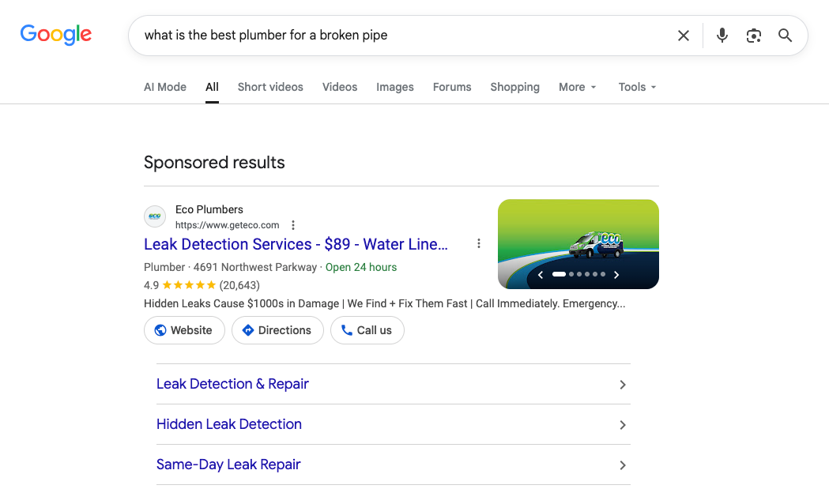The image size is (829, 504).
Task: Select the All tab
Action: coord(212,87)
